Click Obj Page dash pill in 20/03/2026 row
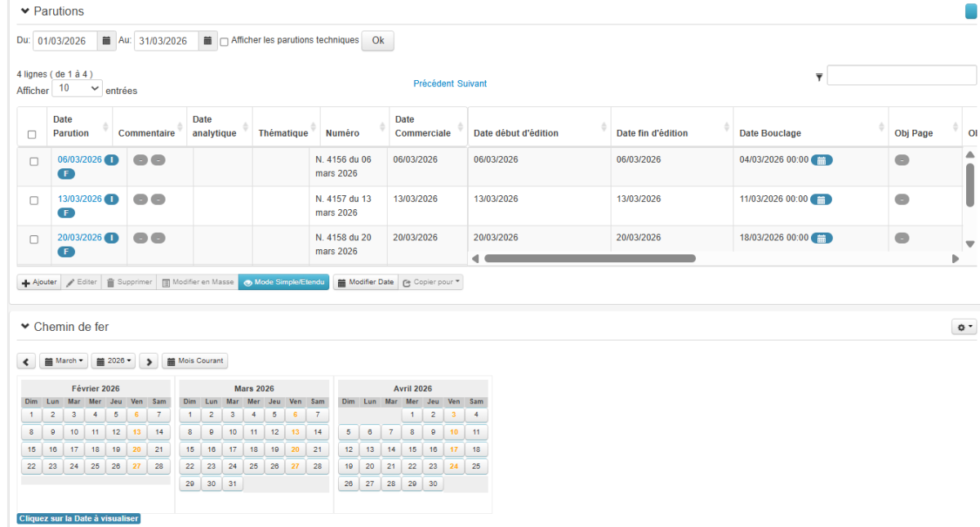 click(902, 238)
